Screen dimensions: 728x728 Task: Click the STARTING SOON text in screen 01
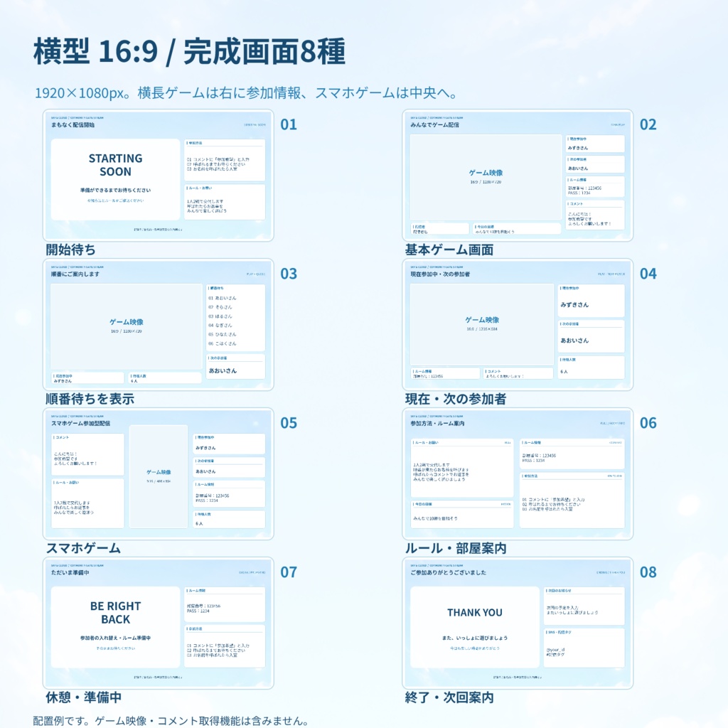116,165
